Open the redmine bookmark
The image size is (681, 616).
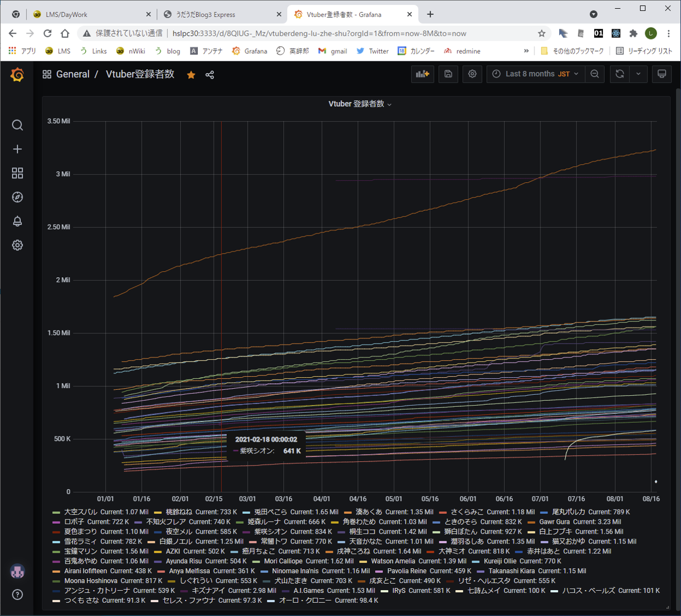pyautogui.click(x=467, y=51)
